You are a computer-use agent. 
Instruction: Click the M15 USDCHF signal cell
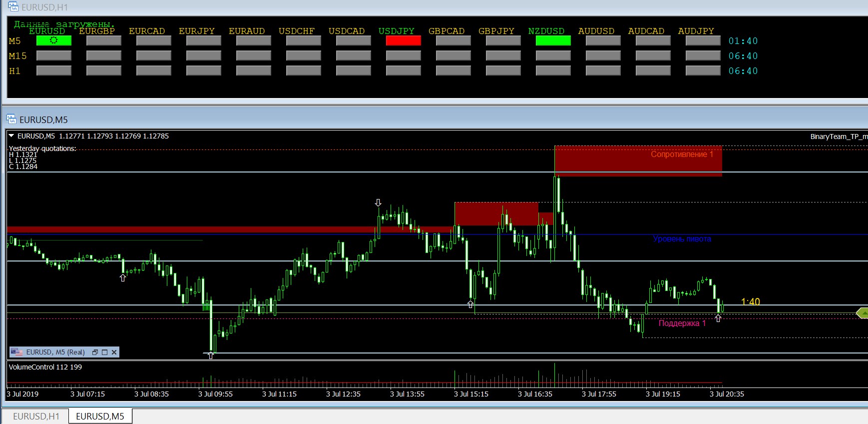point(304,55)
